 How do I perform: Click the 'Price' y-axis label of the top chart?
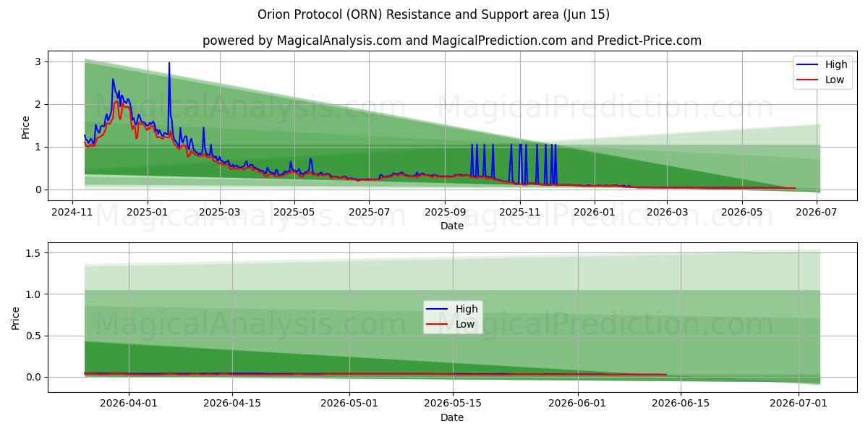26,127
